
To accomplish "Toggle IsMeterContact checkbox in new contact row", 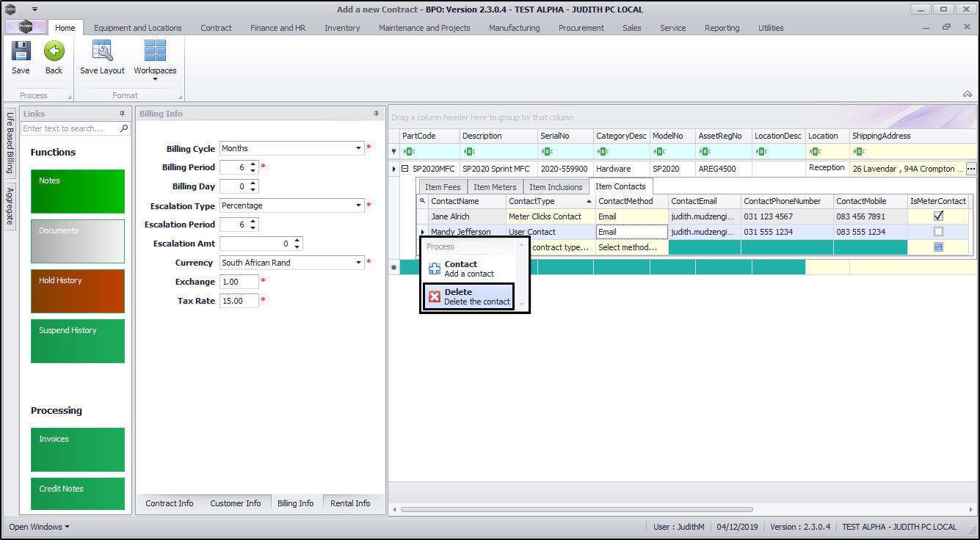I will [938, 247].
